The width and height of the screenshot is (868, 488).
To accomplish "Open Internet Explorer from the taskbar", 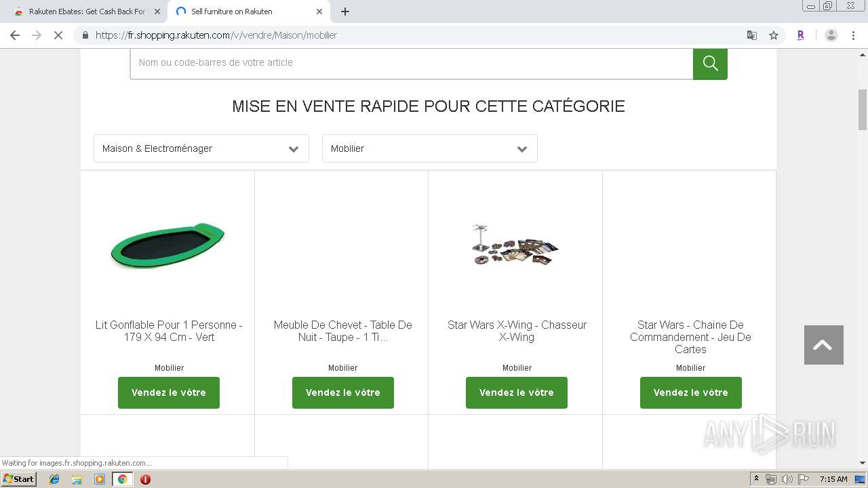I will [54, 479].
